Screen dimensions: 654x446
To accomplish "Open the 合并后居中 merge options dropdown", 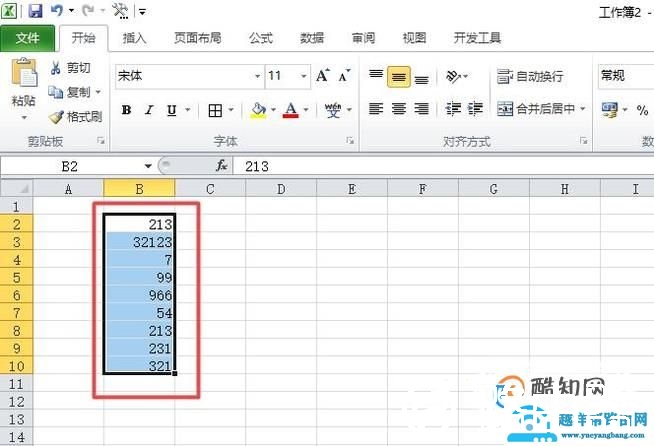I will pos(583,109).
